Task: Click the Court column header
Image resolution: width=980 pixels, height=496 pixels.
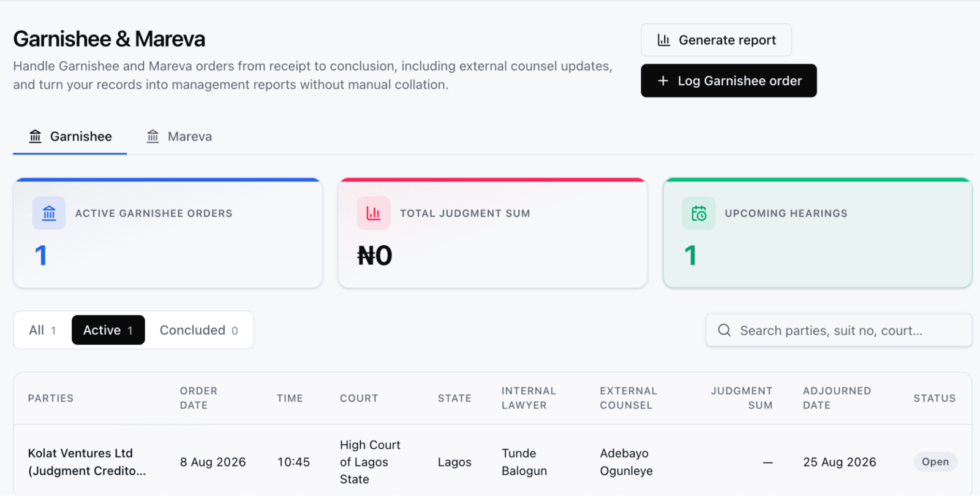Action: pyautogui.click(x=359, y=399)
